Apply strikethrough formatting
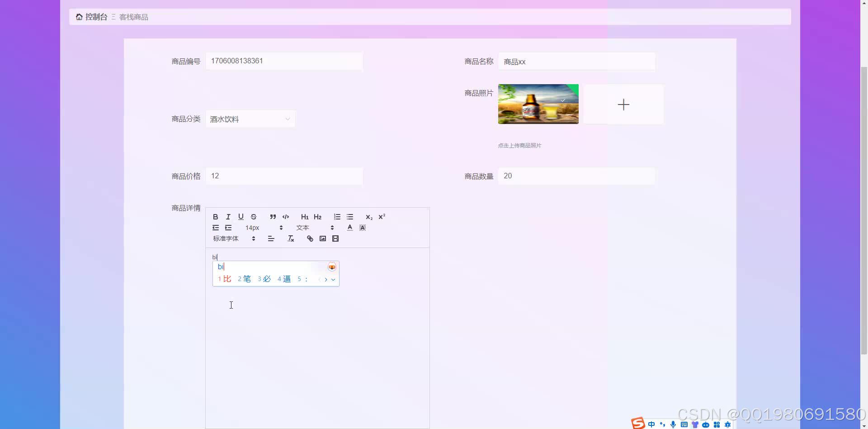The width and height of the screenshot is (868, 429). (x=254, y=217)
